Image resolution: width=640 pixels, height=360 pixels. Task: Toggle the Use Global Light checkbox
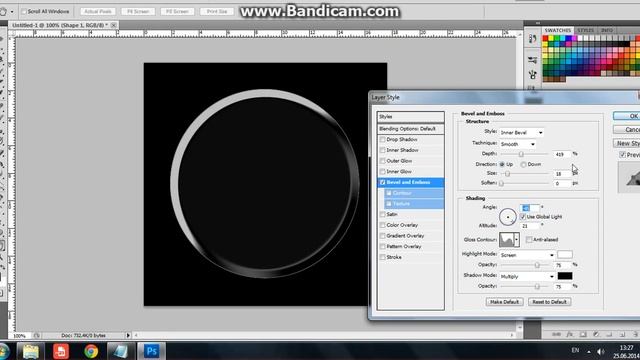tap(523, 217)
